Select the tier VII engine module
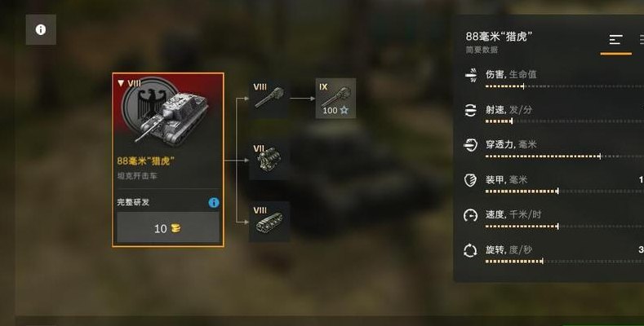 pos(269,160)
